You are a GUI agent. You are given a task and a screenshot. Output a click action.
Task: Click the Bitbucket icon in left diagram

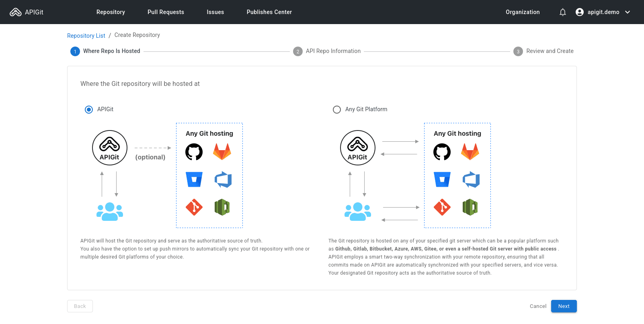point(194,179)
